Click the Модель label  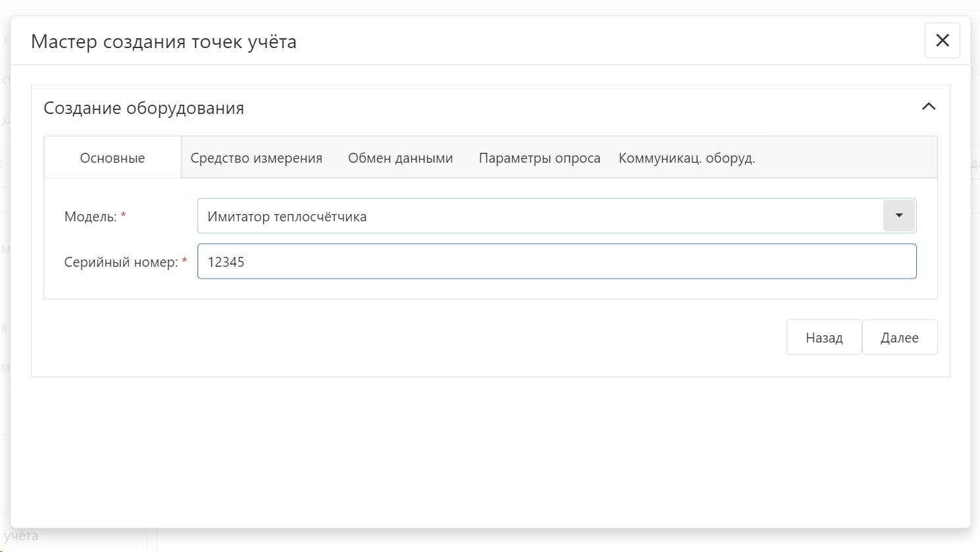click(x=90, y=217)
